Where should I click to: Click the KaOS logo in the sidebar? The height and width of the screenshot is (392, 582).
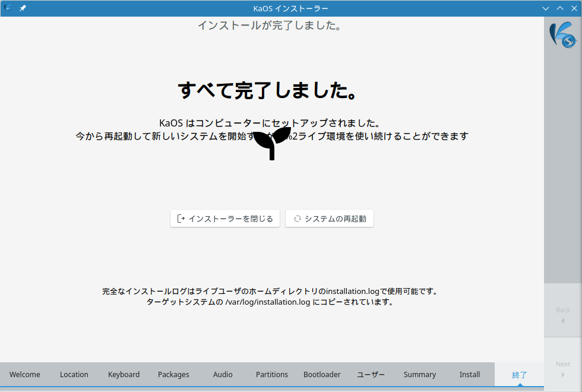(563, 34)
